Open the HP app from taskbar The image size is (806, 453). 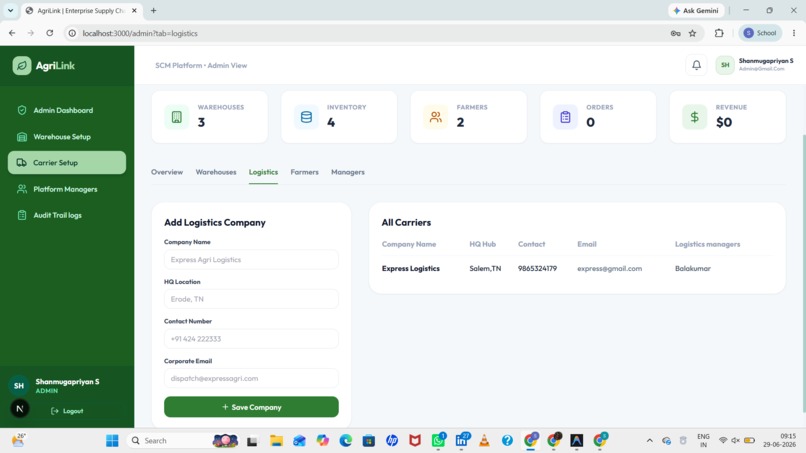392,441
